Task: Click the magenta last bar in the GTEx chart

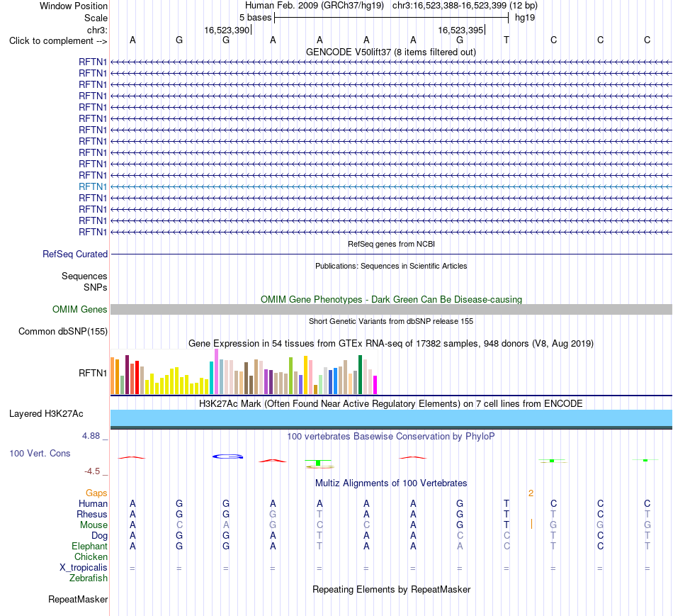Action: click(375, 385)
